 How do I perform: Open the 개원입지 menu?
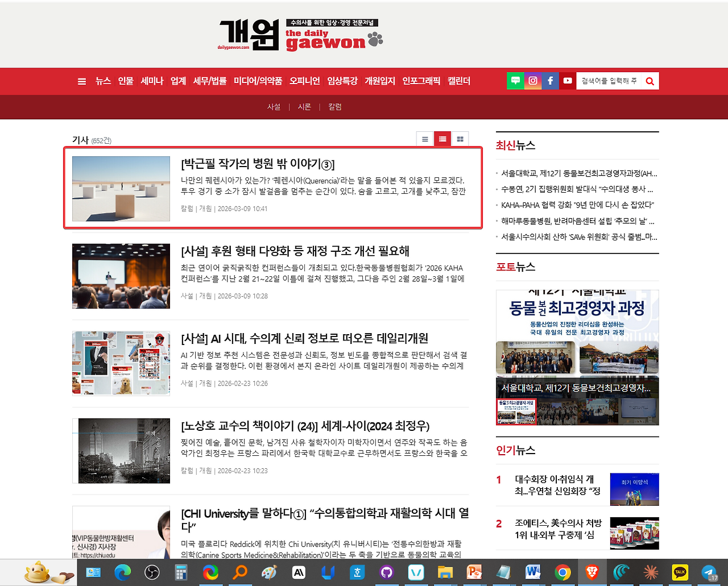380,81
